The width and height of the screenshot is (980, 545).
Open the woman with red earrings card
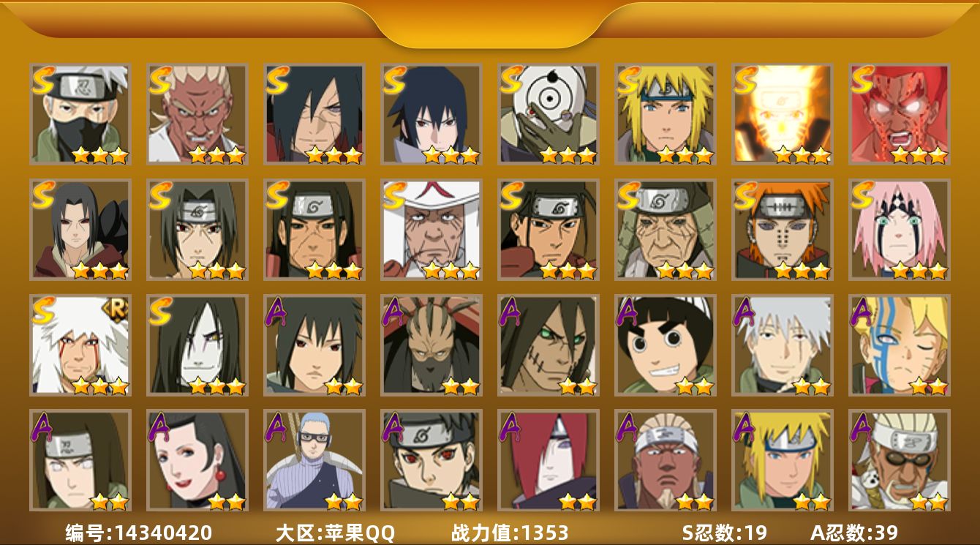[197, 460]
